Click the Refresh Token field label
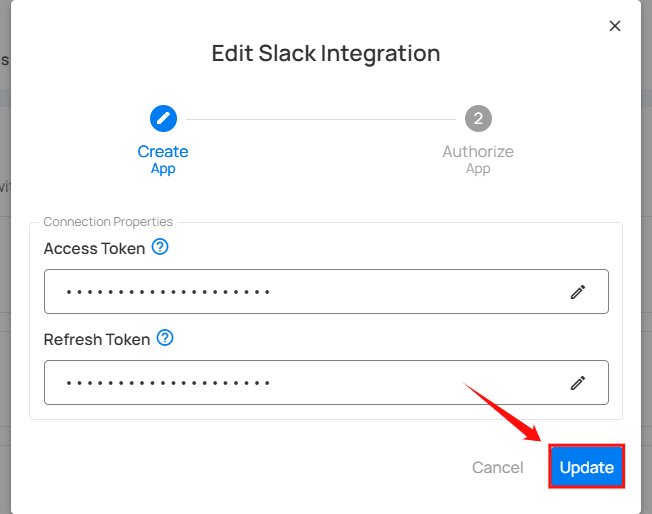The width and height of the screenshot is (652, 514). 97,340
